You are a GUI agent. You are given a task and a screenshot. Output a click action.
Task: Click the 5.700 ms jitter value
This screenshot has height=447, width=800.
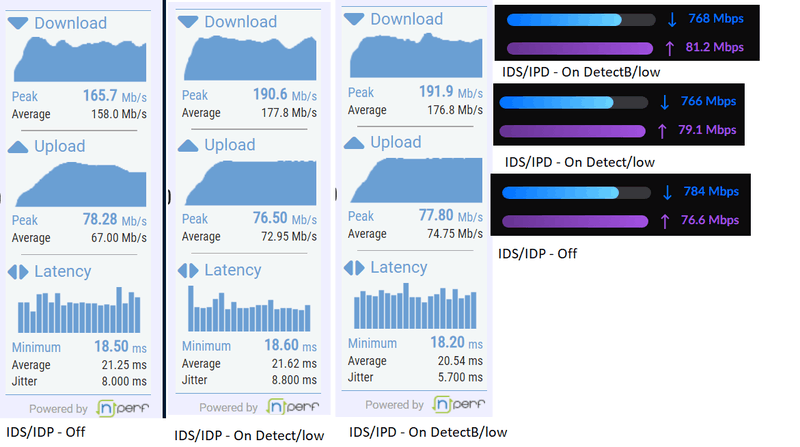point(460,378)
